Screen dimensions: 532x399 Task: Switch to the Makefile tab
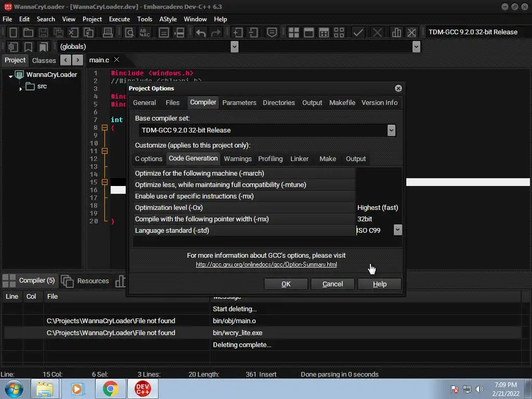342,102
